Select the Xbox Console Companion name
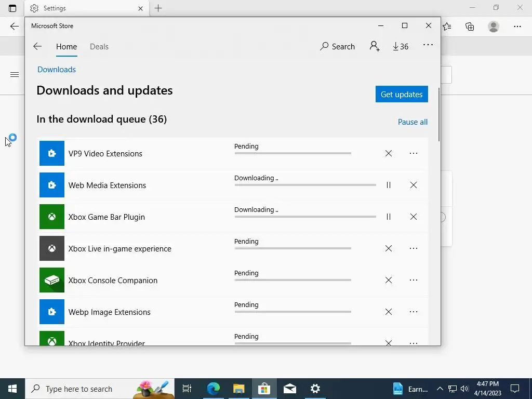532x399 pixels. 113,281
